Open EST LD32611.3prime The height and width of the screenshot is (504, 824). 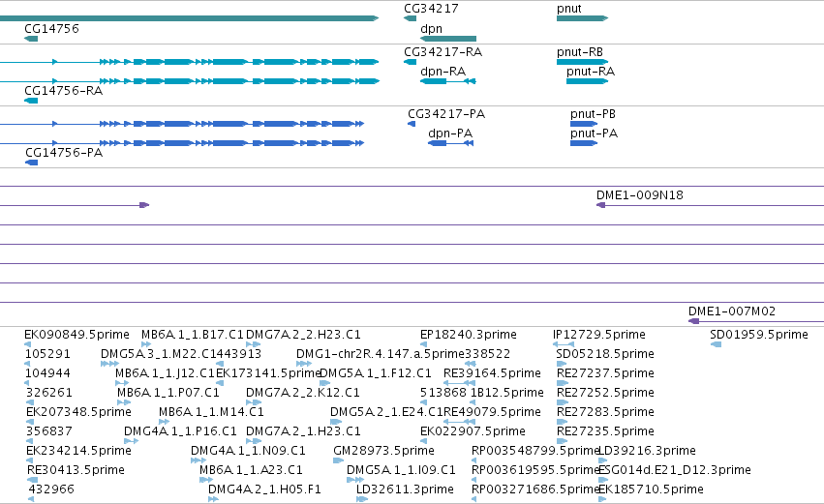(405, 489)
